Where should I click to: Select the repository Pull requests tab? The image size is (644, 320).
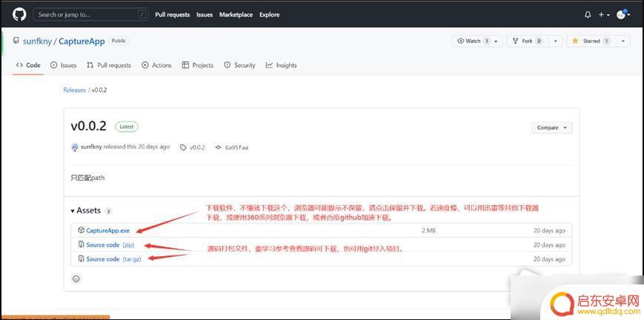click(109, 65)
